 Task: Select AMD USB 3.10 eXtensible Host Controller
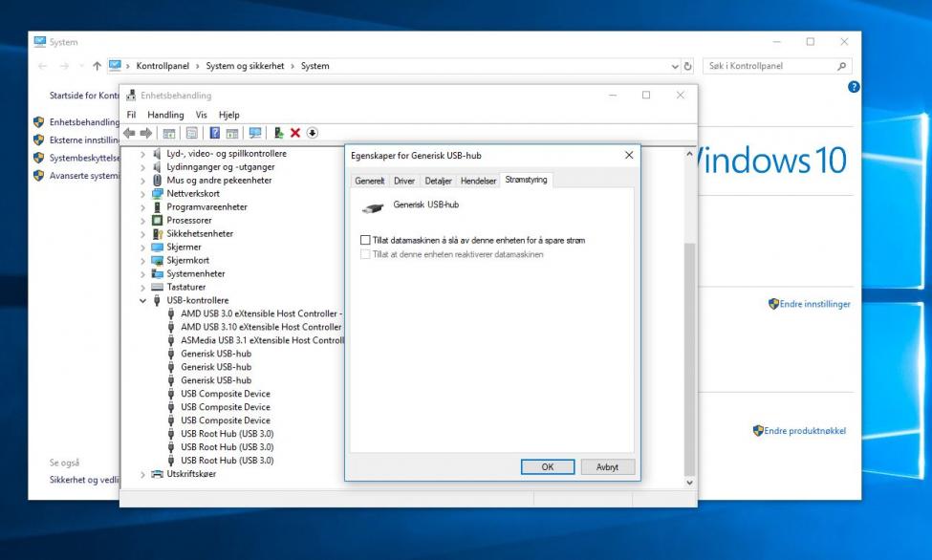pos(262,327)
